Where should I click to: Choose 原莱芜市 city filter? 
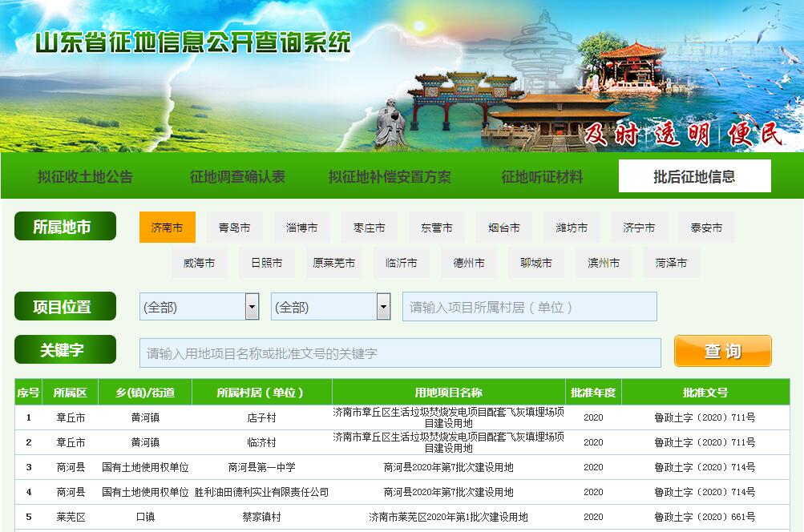pos(334,263)
